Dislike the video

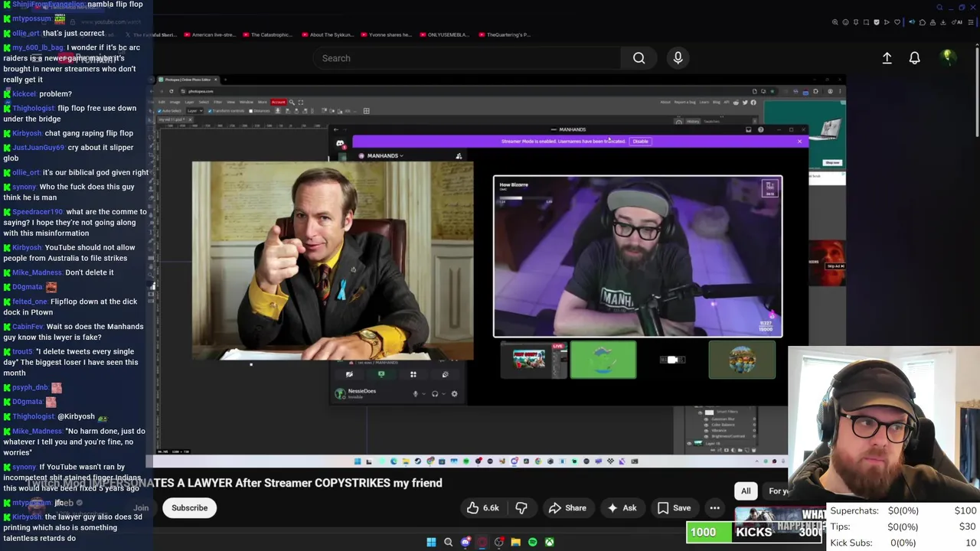(521, 508)
